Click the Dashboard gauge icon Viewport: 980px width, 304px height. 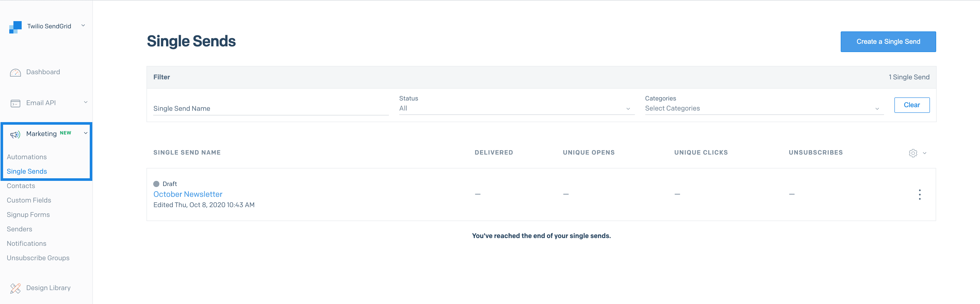[x=15, y=72]
